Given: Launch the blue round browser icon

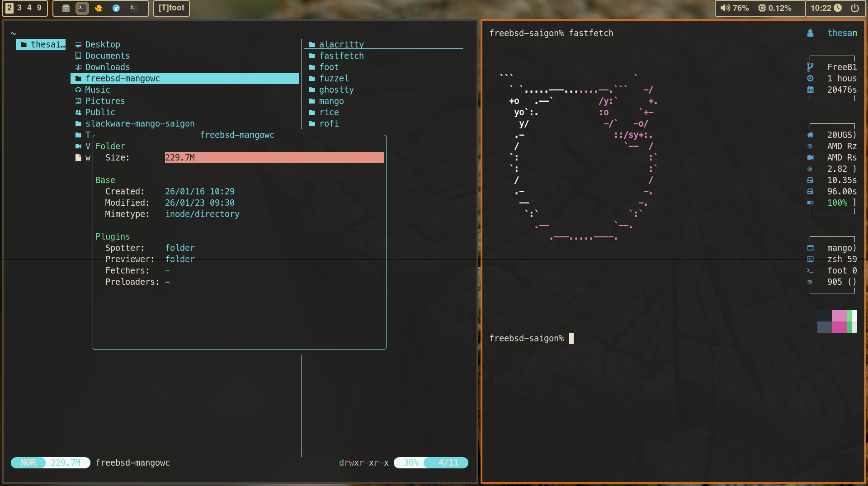Looking at the screenshot, I should [116, 8].
